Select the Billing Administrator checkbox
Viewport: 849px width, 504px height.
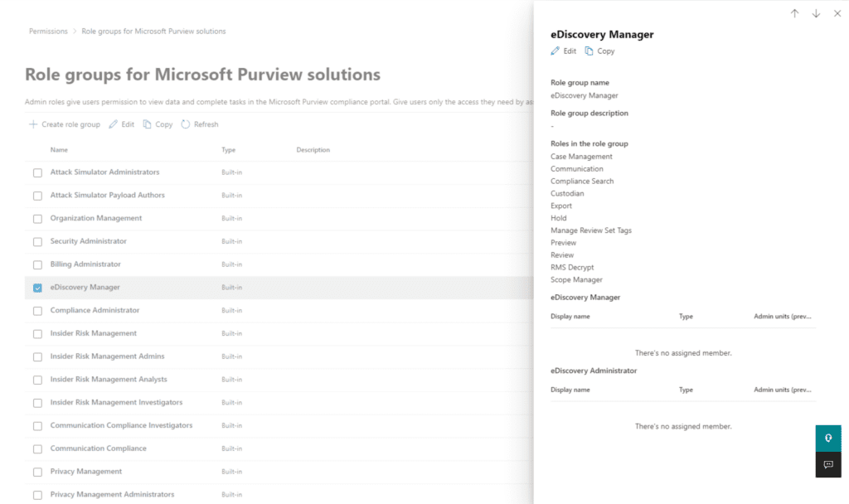tap(37, 264)
